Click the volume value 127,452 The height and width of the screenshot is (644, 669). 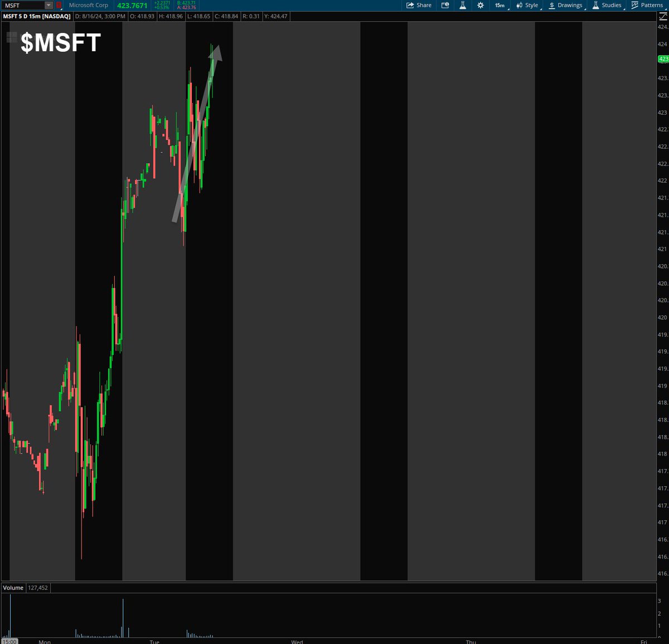38,588
